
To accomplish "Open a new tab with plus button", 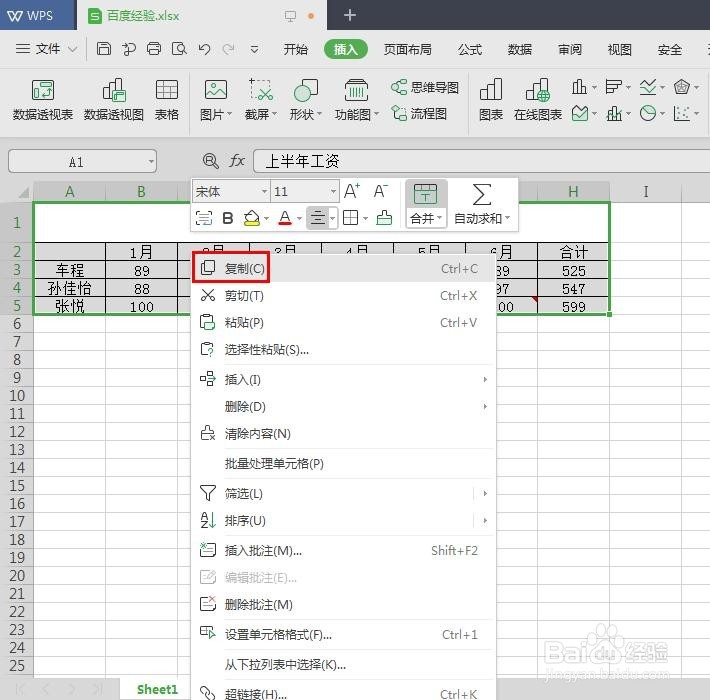I will click(x=350, y=15).
